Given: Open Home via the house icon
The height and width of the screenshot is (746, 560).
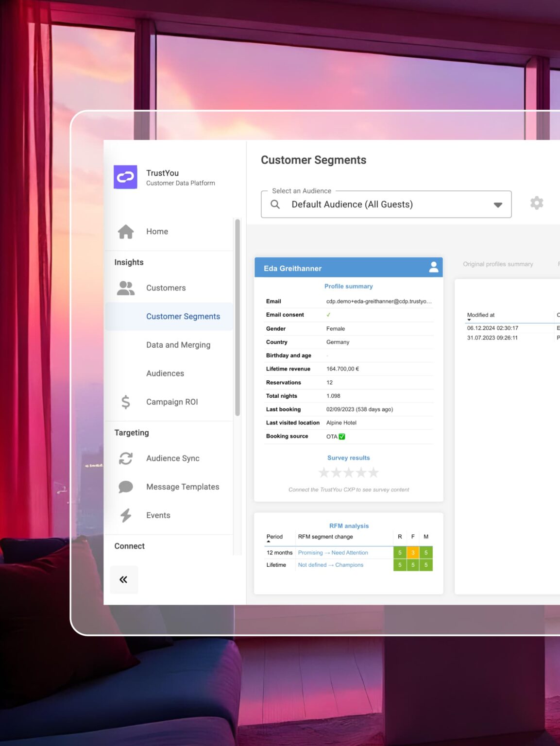Looking at the screenshot, I should tap(126, 232).
